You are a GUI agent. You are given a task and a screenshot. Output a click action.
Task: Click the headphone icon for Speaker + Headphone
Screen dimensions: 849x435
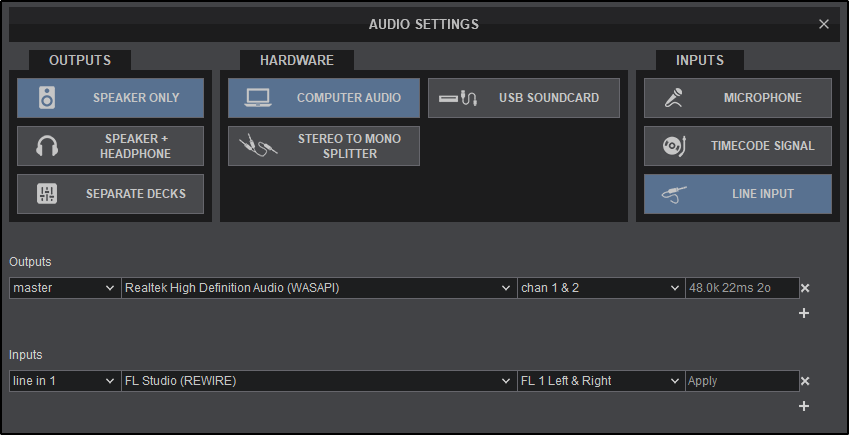47,146
